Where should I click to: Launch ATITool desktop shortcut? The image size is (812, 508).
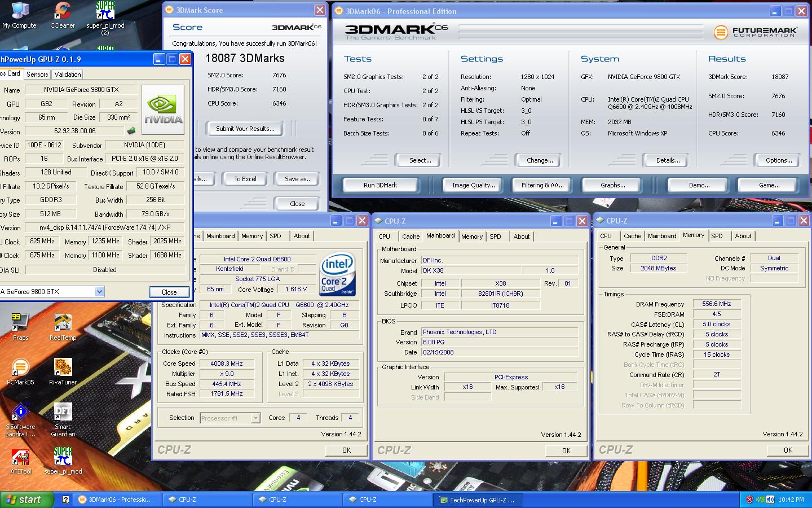pyautogui.click(x=20, y=461)
